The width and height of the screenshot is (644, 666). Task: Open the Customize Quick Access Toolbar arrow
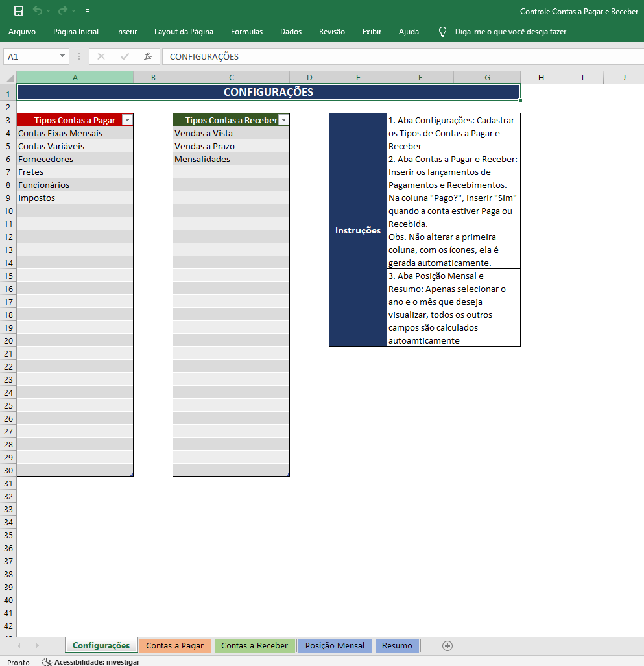click(88, 11)
